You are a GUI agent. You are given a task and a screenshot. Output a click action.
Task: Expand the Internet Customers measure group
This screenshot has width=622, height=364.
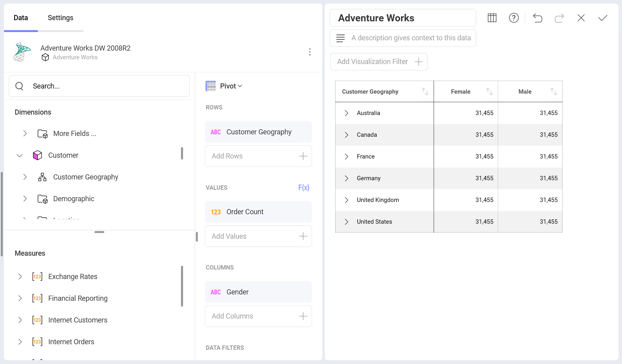click(x=20, y=320)
